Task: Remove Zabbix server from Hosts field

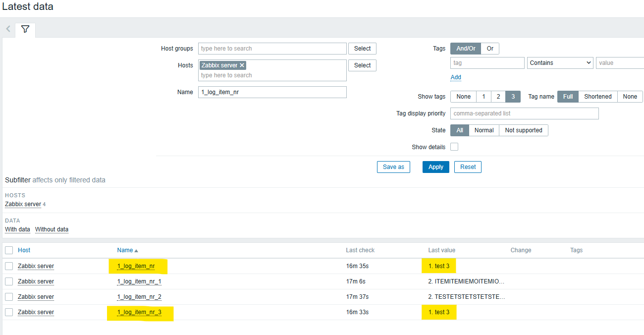Action: pyautogui.click(x=242, y=65)
